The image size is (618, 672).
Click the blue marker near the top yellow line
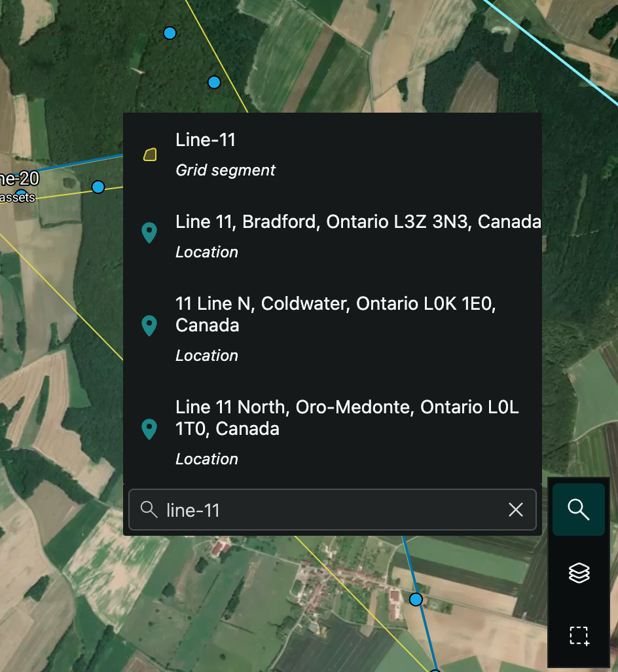click(214, 81)
